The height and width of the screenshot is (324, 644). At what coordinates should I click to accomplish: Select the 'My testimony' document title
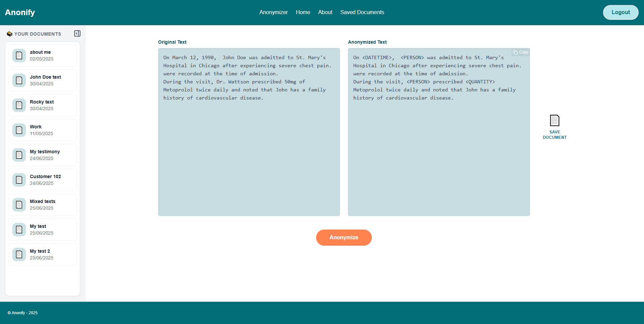(x=45, y=152)
